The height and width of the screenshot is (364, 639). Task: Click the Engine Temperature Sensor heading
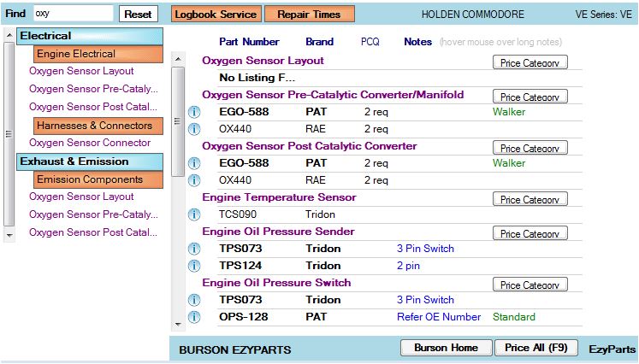tap(279, 197)
